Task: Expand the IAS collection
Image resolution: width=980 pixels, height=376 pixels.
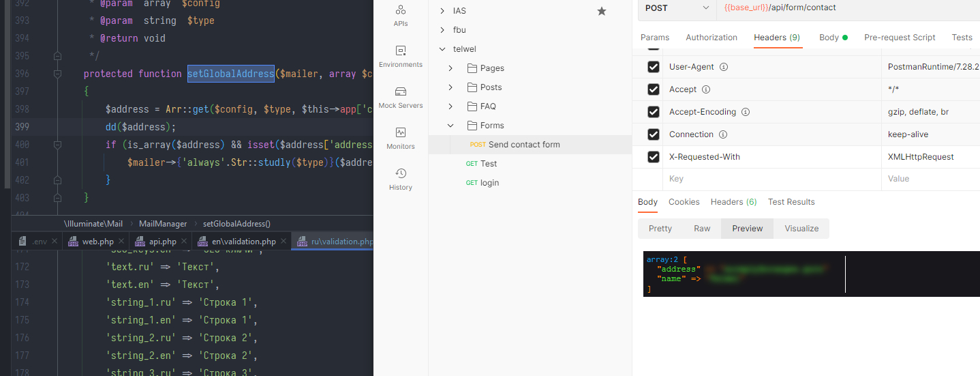Action: (442, 11)
